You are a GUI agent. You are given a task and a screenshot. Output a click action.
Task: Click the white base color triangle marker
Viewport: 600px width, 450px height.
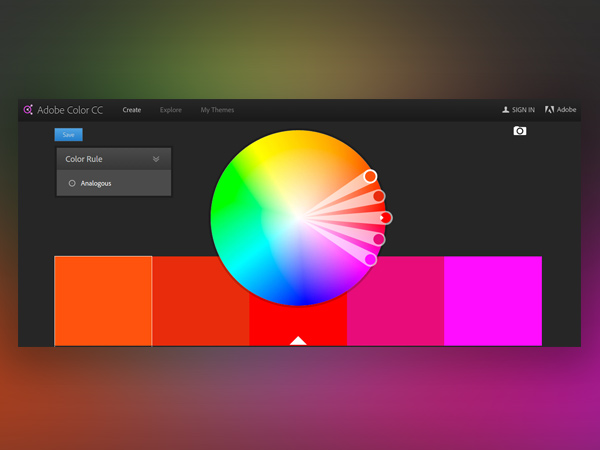click(x=298, y=341)
